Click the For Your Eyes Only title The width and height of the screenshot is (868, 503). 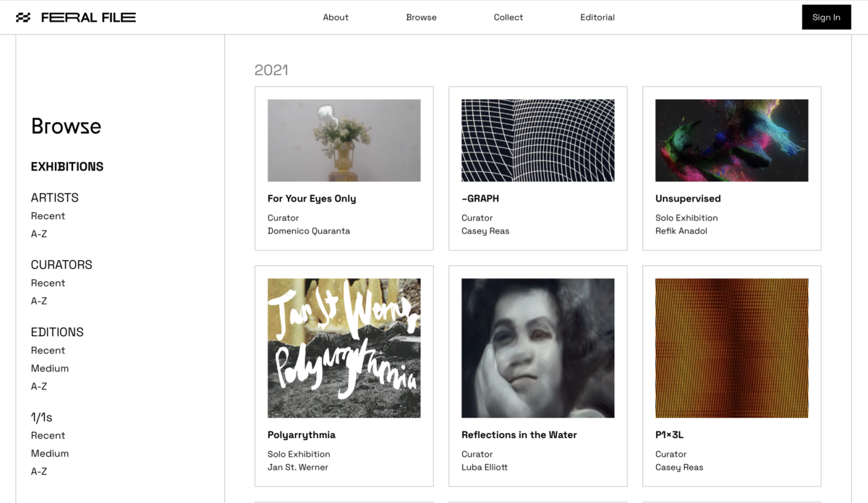[x=312, y=199]
